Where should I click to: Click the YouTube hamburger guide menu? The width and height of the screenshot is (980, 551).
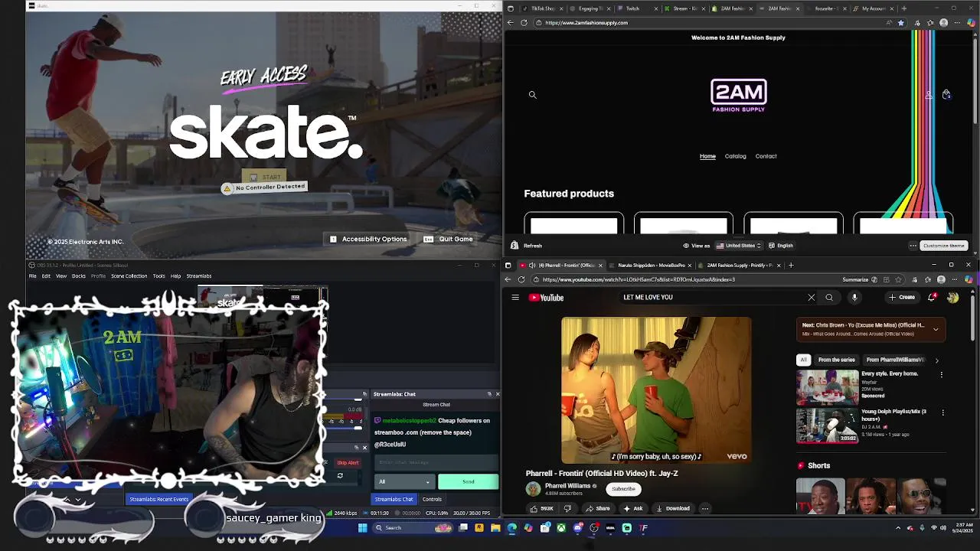pyautogui.click(x=515, y=298)
